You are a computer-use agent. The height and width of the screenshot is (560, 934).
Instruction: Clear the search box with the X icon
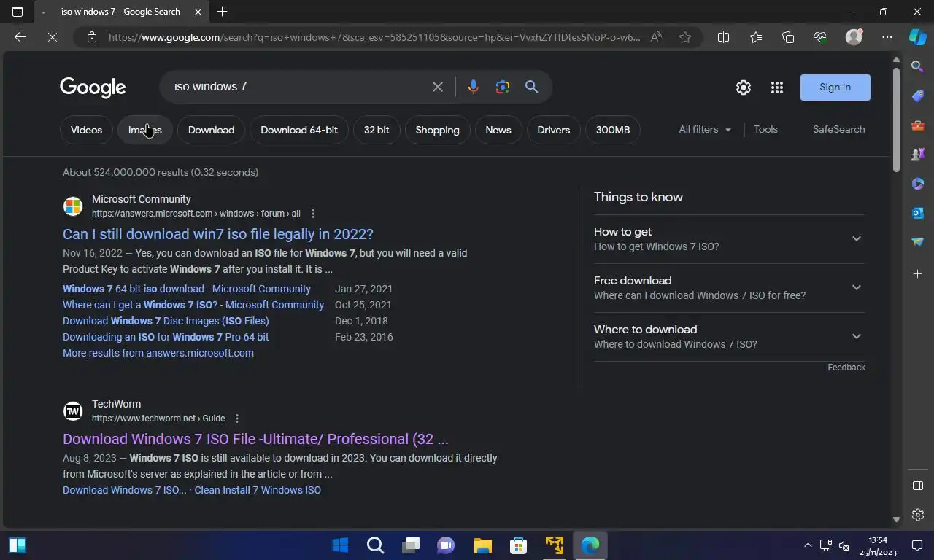(x=438, y=87)
